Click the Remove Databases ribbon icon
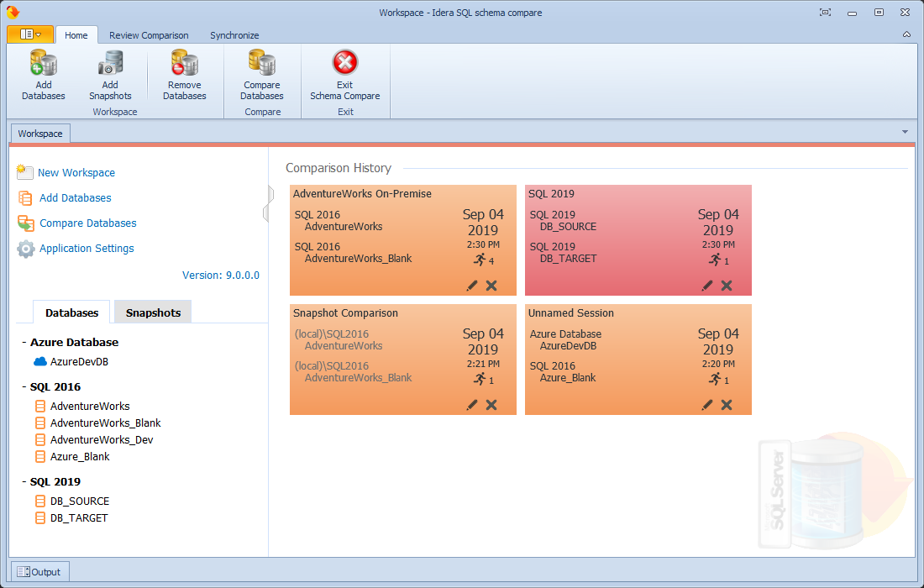The width and height of the screenshot is (924, 588). 185,63
